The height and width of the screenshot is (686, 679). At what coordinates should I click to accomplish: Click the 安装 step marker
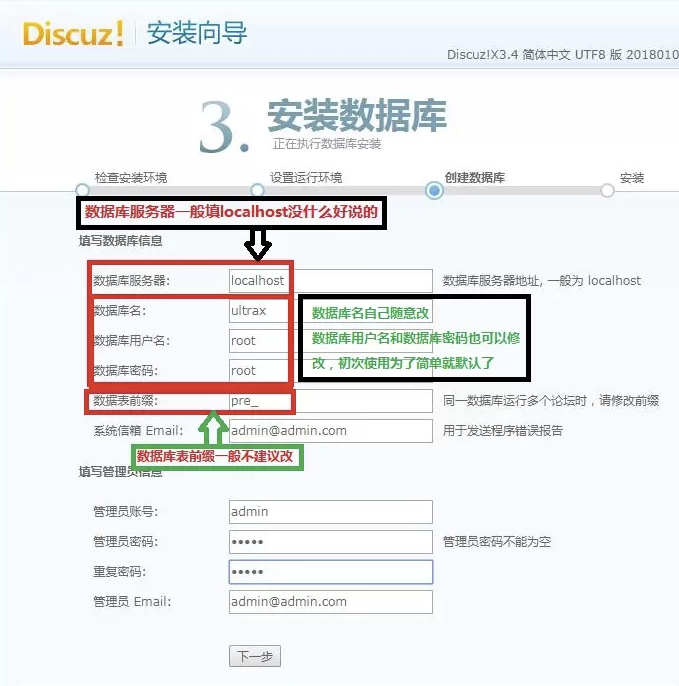point(607,191)
